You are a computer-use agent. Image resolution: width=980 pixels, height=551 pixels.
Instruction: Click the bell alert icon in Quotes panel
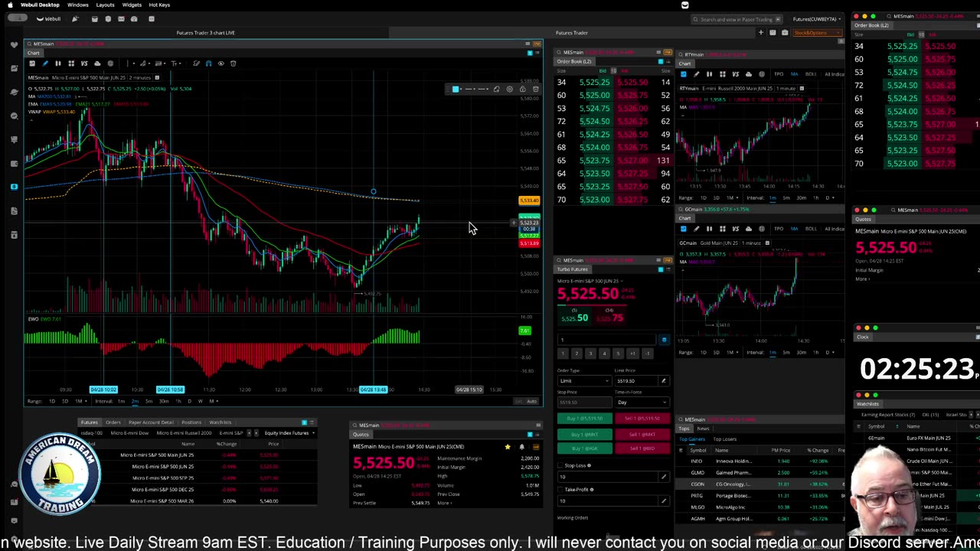pyautogui.click(x=521, y=447)
